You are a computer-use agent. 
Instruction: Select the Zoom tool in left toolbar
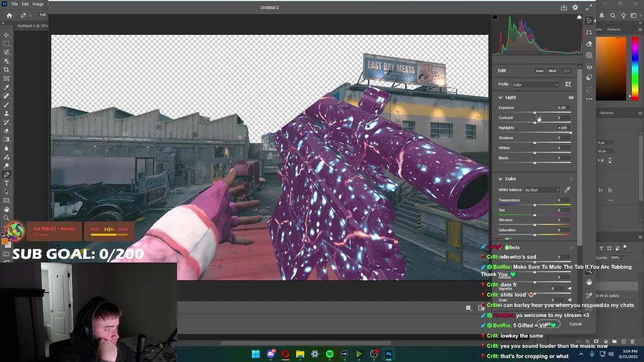pyautogui.click(x=7, y=218)
